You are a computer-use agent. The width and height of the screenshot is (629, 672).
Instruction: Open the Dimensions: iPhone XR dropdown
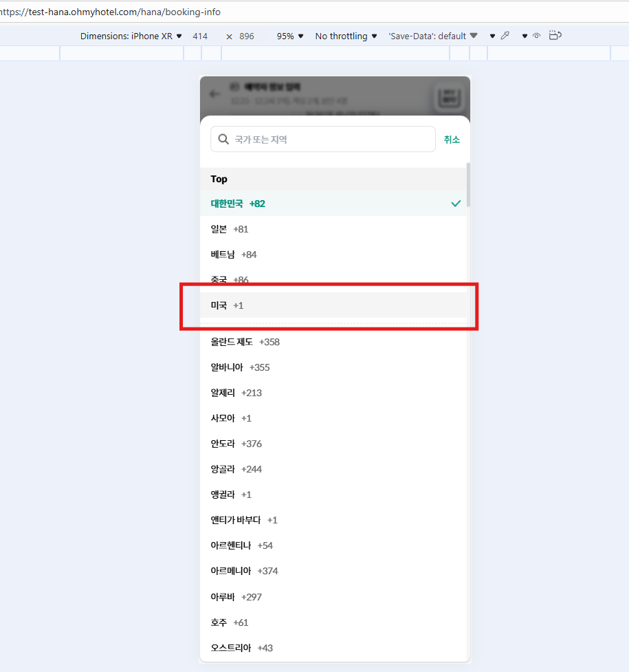coord(131,36)
